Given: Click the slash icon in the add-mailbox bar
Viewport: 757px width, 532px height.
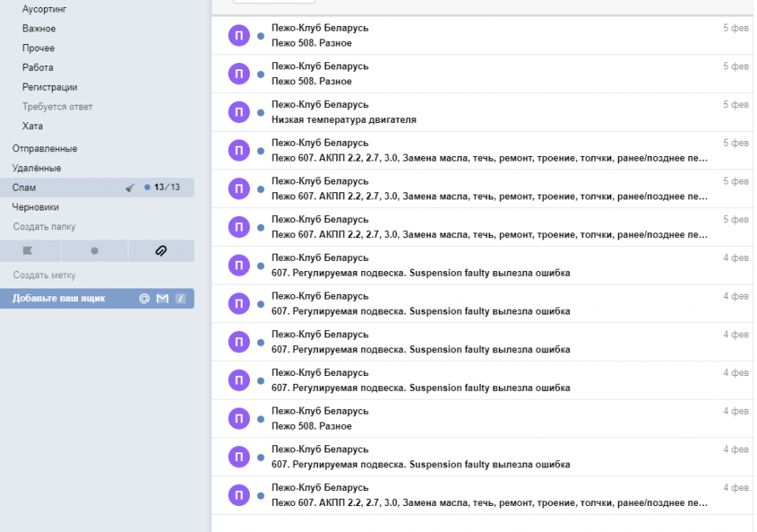Looking at the screenshot, I should 180,298.
